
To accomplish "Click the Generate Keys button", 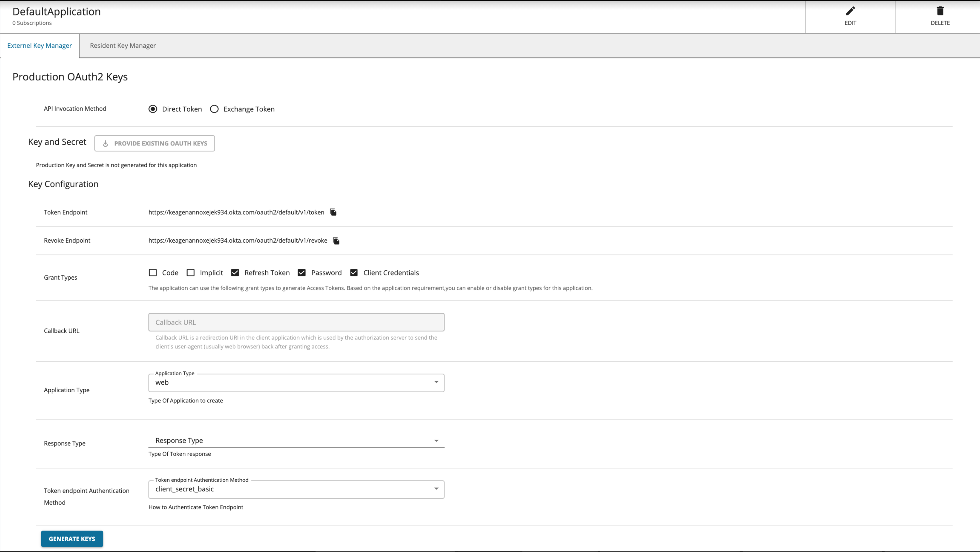I will (72, 539).
